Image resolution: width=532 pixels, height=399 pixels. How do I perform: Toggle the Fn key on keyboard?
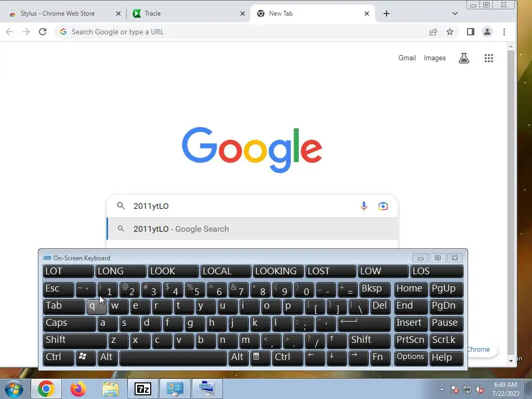click(x=380, y=357)
